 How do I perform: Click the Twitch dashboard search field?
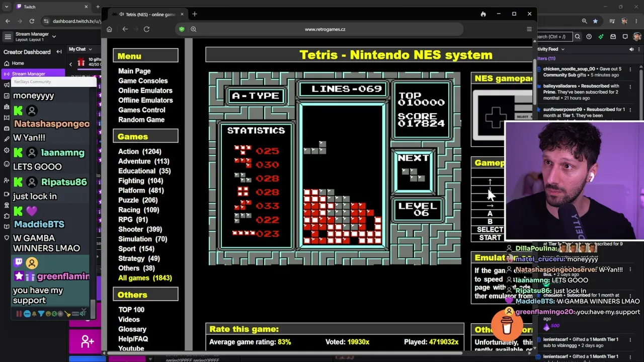click(x=554, y=37)
